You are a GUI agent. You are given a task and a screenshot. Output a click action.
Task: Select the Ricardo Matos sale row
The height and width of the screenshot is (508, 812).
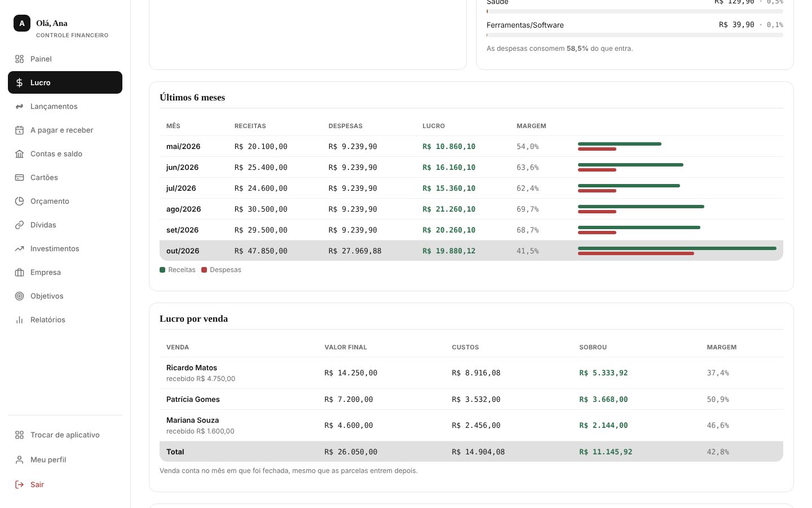point(471,373)
